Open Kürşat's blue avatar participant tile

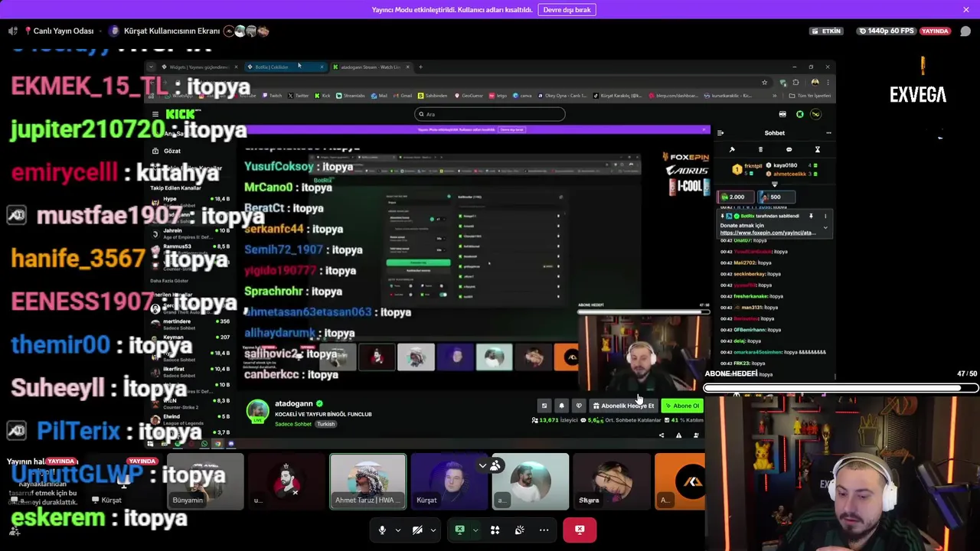click(x=449, y=481)
